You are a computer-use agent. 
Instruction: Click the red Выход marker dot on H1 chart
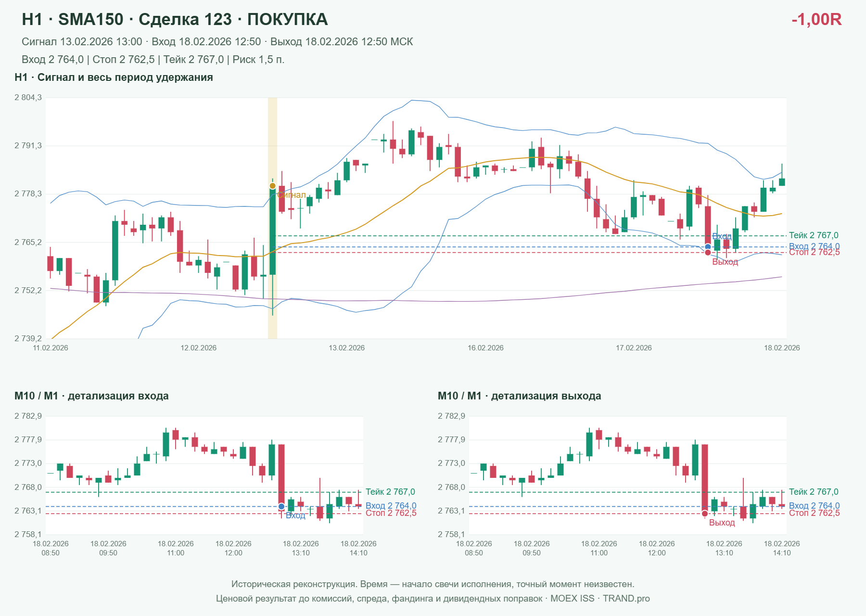point(708,253)
